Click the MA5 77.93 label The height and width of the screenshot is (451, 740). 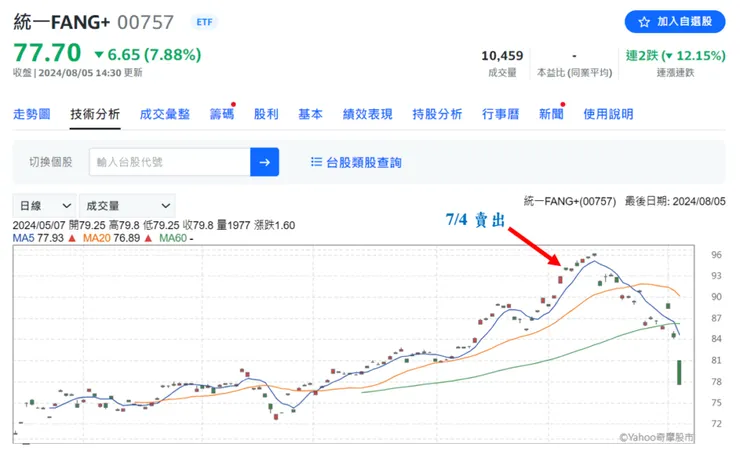(x=38, y=238)
